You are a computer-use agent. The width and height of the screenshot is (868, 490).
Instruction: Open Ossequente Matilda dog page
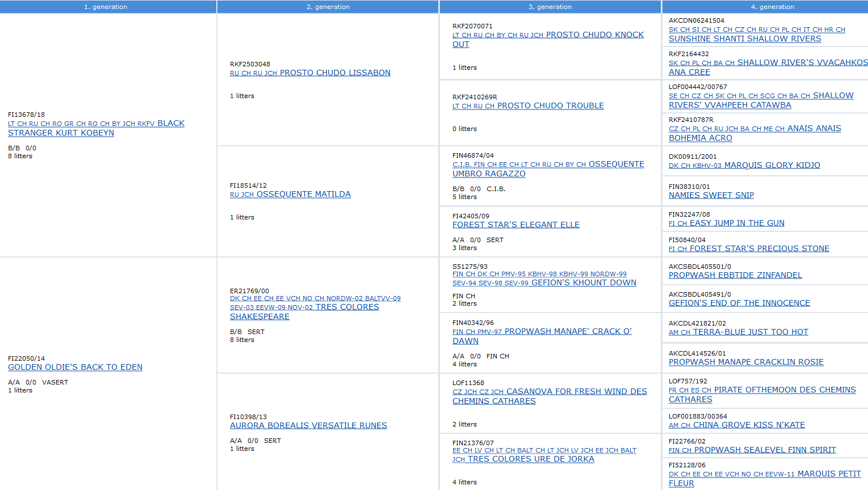pos(303,194)
